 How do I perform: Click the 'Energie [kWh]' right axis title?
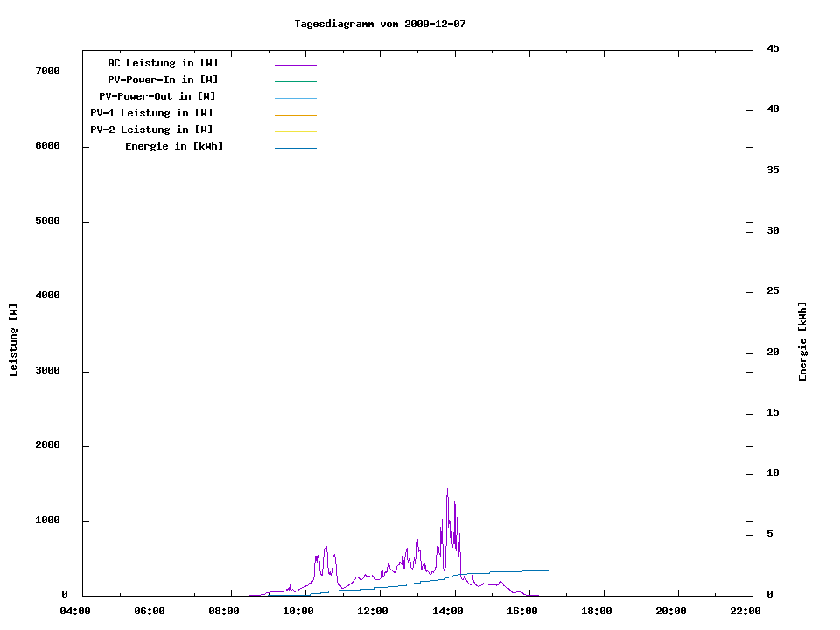tap(802, 341)
